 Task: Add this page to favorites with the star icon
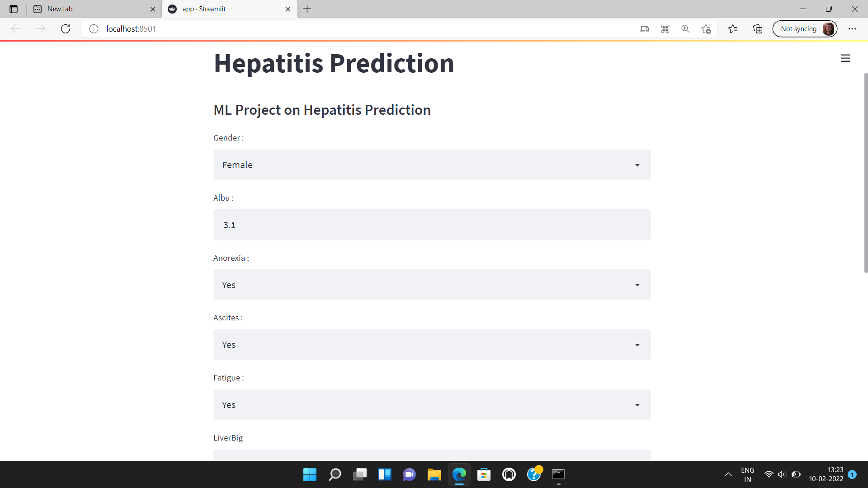(x=706, y=28)
